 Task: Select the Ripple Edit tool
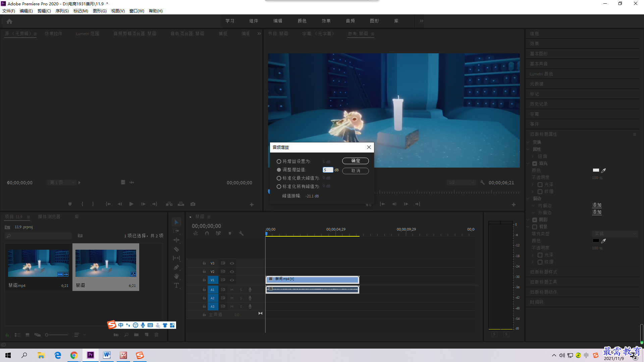[x=176, y=240]
